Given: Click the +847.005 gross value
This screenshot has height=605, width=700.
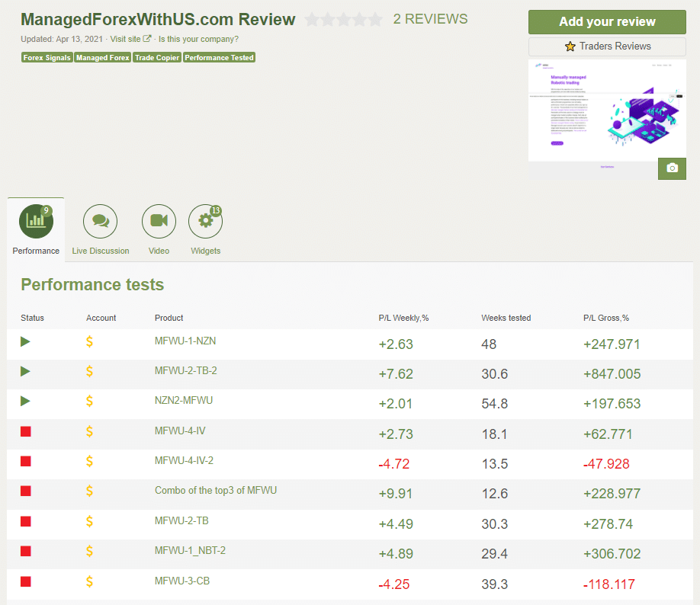Looking at the screenshot, I should (612, 374).
